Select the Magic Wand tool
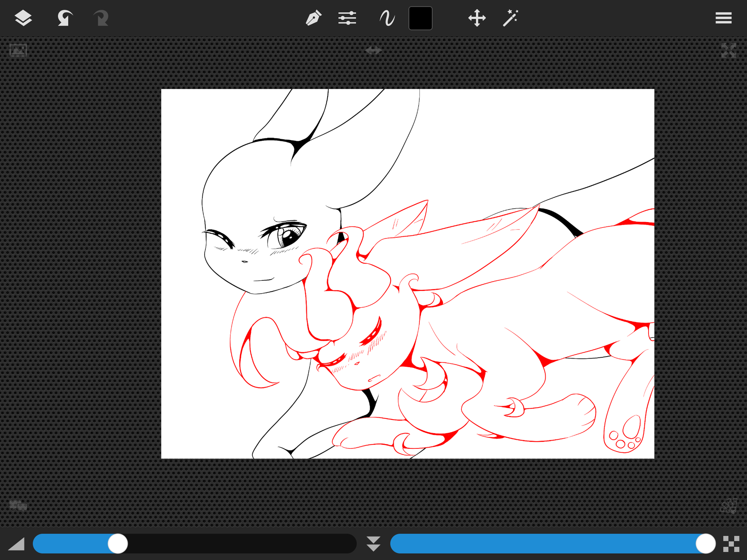This screenshot has height=560, width=747. coord(510,18)
